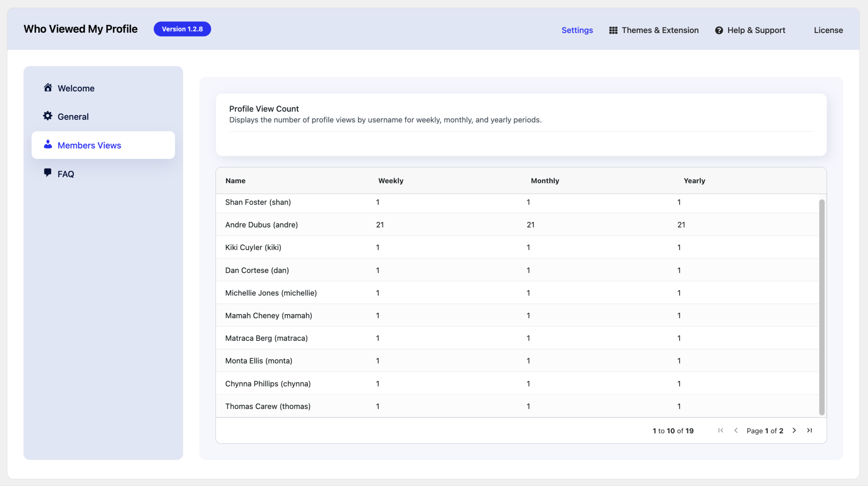Open the License page
Image resolution: width=868 pixels, height=486 pixels.
(x=829, y=30)
